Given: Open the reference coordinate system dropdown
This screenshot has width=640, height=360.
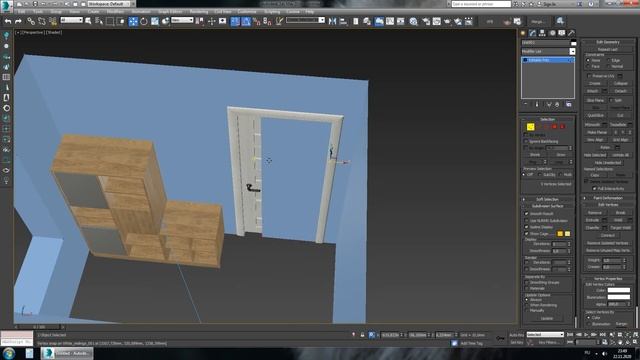Looking at the screenshot, I should (x=182, y=20).
